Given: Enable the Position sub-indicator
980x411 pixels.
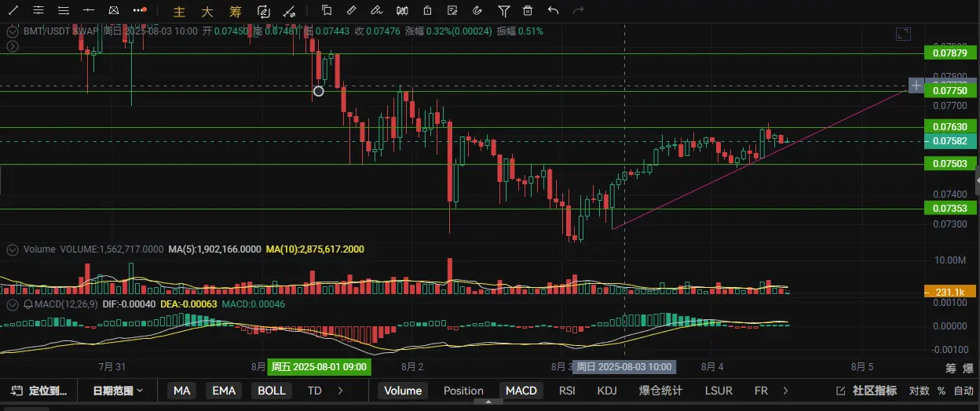Looking at the screenshot, I should [463, 391].
